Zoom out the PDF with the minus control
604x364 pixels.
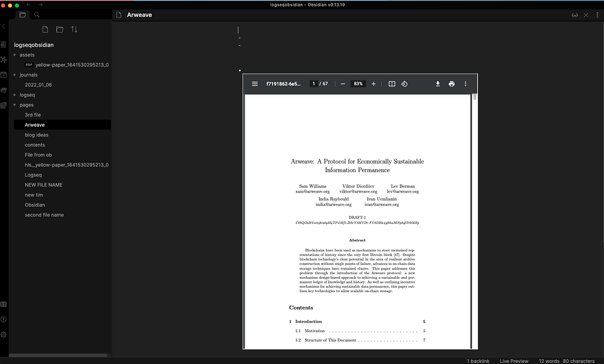click(x=343, y=83)
